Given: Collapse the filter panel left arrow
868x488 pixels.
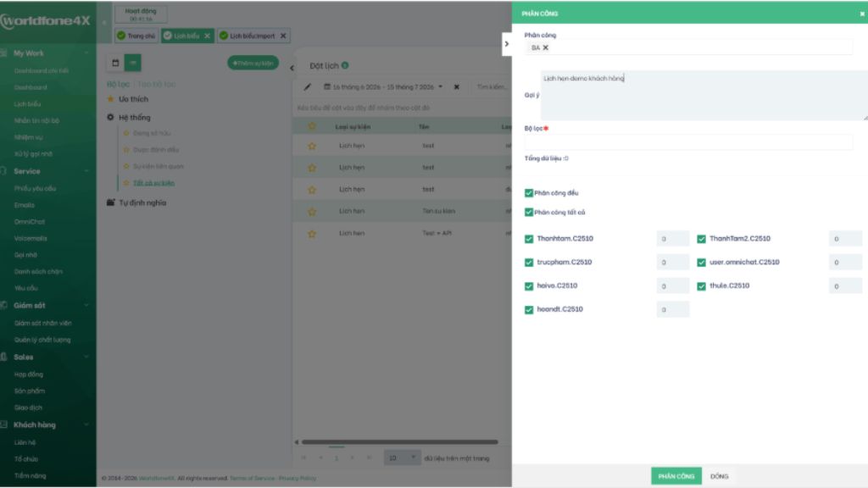Looking at the screenshot, I should [292, 68].
